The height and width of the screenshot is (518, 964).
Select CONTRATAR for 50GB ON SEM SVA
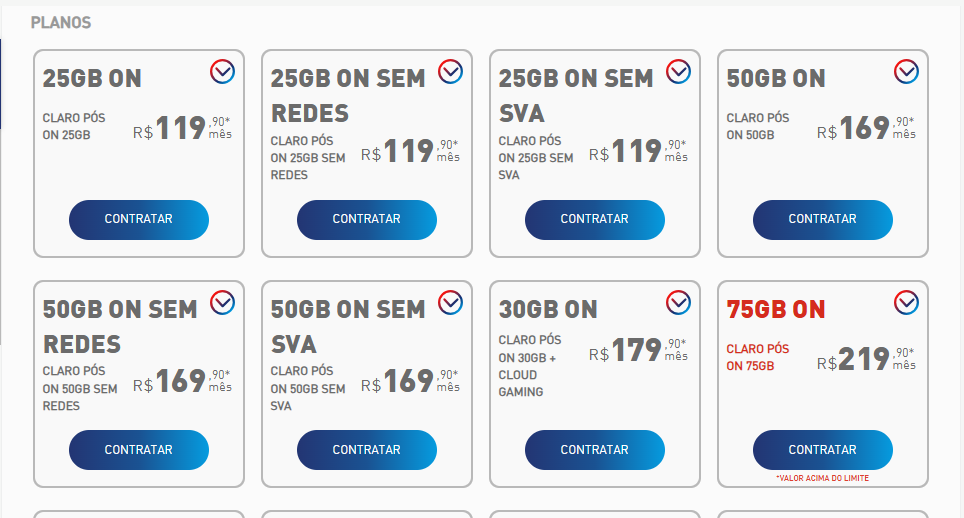367,450
